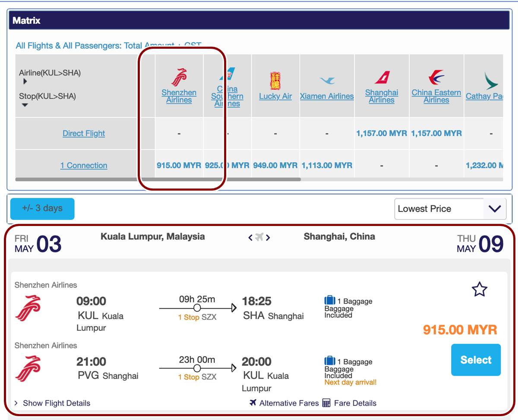The width and height of the screenshot is (518, 420).
Task: Click the return flight baggage icon
Action: point(330,360)
